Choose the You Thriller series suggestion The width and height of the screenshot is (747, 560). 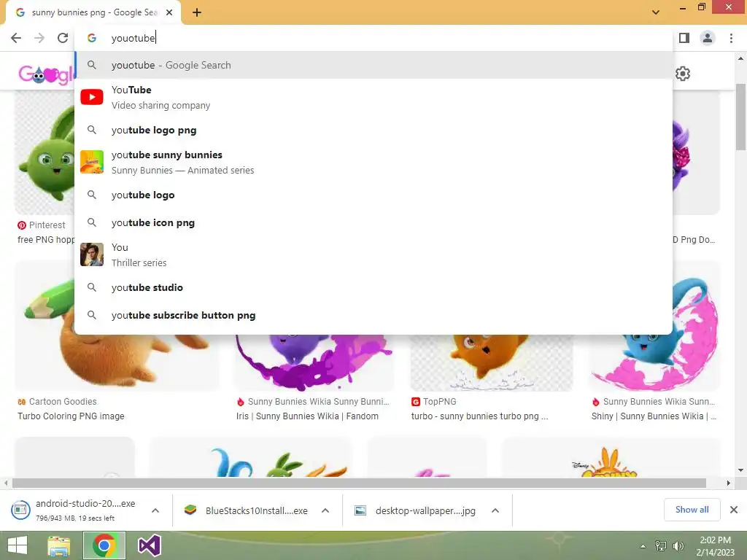373,254
